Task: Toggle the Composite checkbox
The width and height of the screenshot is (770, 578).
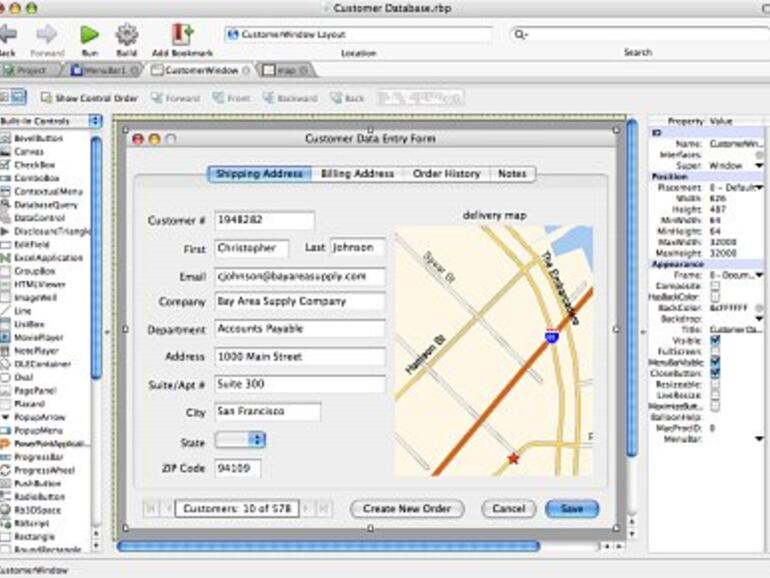Action: 715,286
